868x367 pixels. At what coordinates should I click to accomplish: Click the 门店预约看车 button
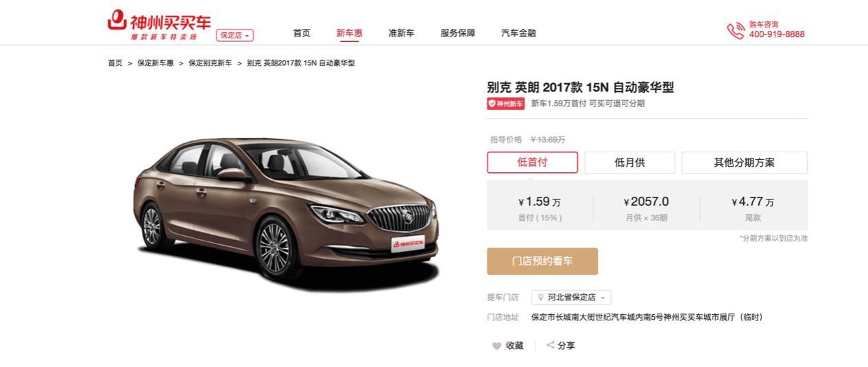[x=542, y=261]
